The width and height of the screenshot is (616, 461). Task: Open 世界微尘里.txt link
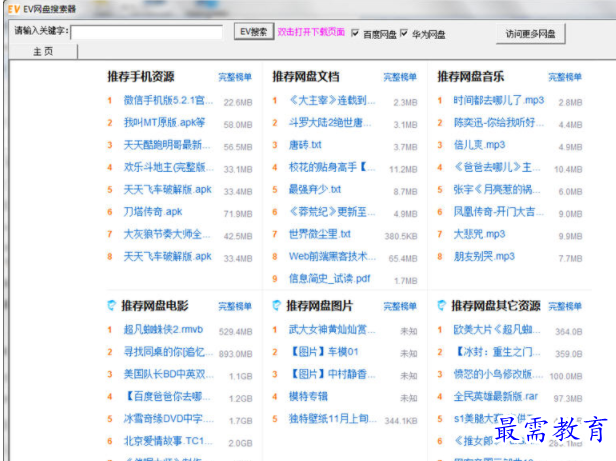319,234
